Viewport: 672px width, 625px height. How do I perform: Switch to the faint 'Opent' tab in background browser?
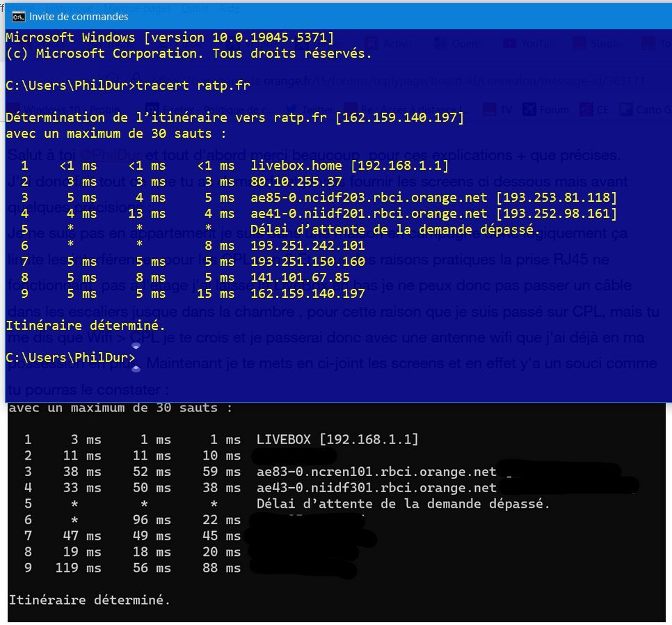coord(458,43)
